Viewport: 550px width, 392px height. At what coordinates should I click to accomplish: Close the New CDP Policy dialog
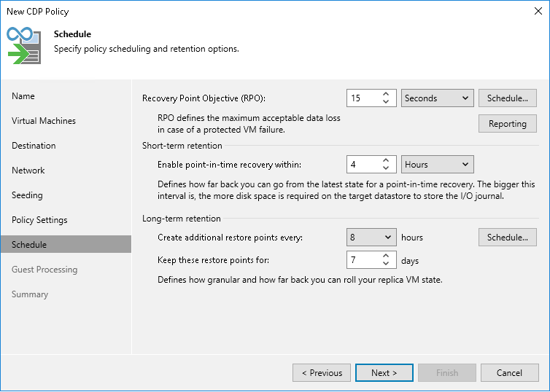tap(538, 11)
